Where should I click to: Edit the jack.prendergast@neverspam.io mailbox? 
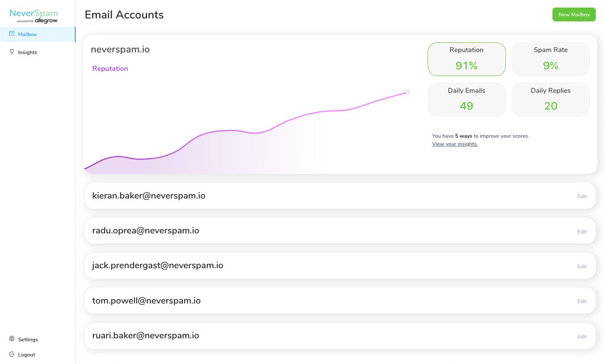pos(582,267)
